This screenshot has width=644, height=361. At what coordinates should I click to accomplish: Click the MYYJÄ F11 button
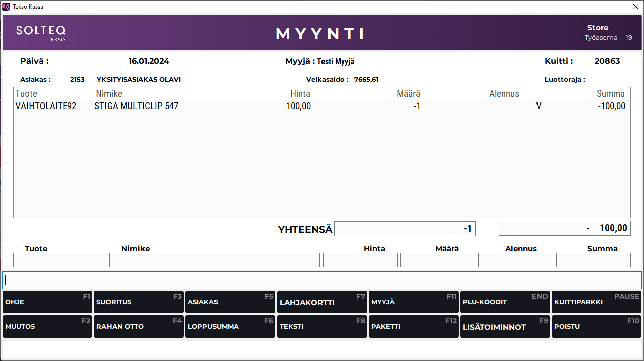point(413,302)
